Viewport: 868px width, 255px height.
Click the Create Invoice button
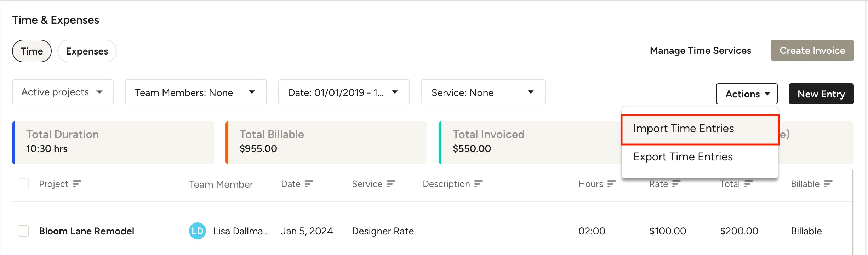click(812, 50)
